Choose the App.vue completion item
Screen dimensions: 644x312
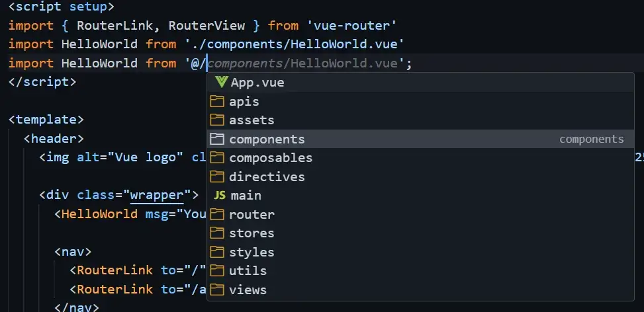pos(257,83)
